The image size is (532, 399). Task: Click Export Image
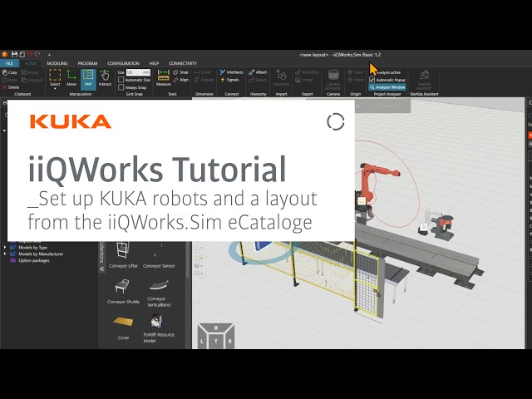click(x=304, y=80)
